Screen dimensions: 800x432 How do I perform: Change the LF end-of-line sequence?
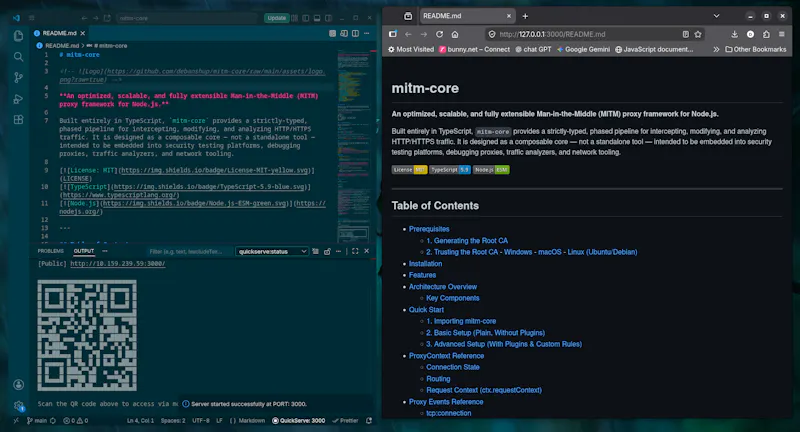[x=219, y=421]
